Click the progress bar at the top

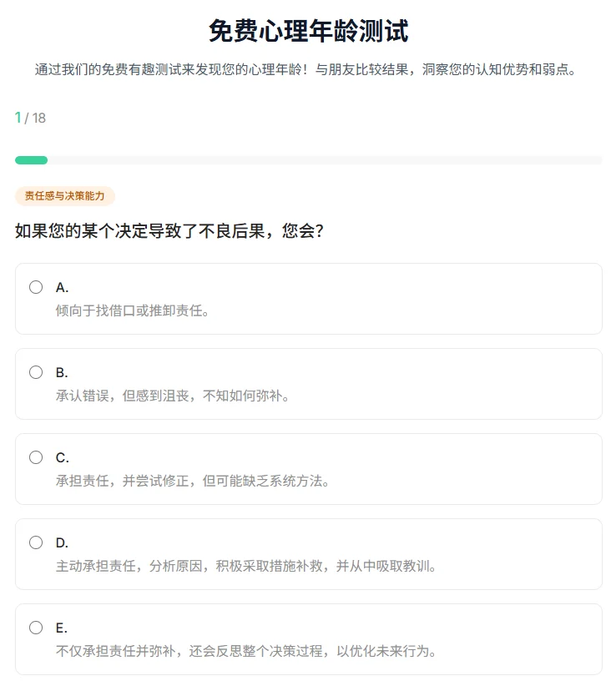pos(308,159)
